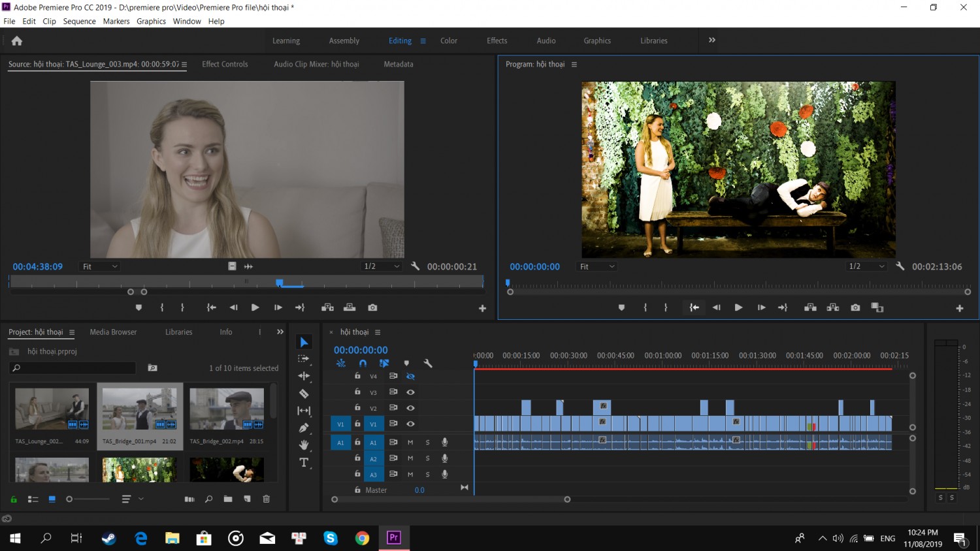Open Google Chrome from the taskbar

click(362, 538)
